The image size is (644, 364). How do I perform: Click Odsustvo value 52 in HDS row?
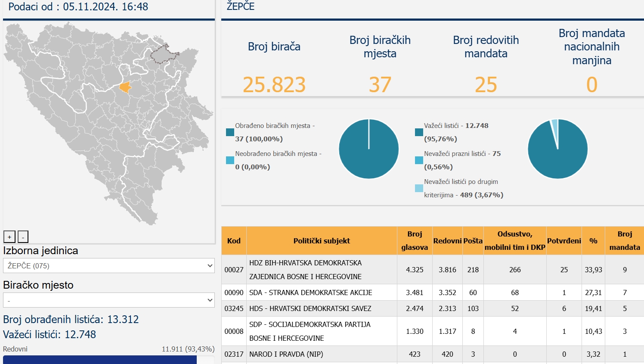515,308
